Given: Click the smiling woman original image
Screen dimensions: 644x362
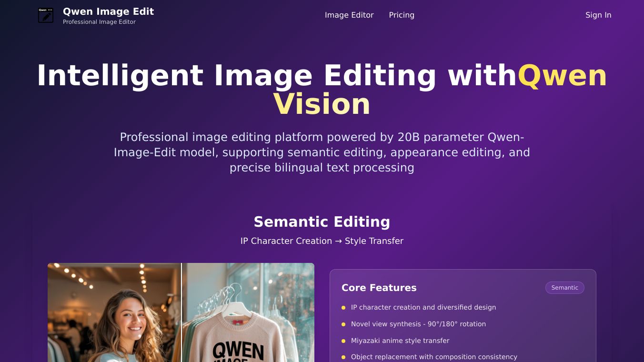Looking at the screenshot, I should pyautogui.click(x=114, y=312).
